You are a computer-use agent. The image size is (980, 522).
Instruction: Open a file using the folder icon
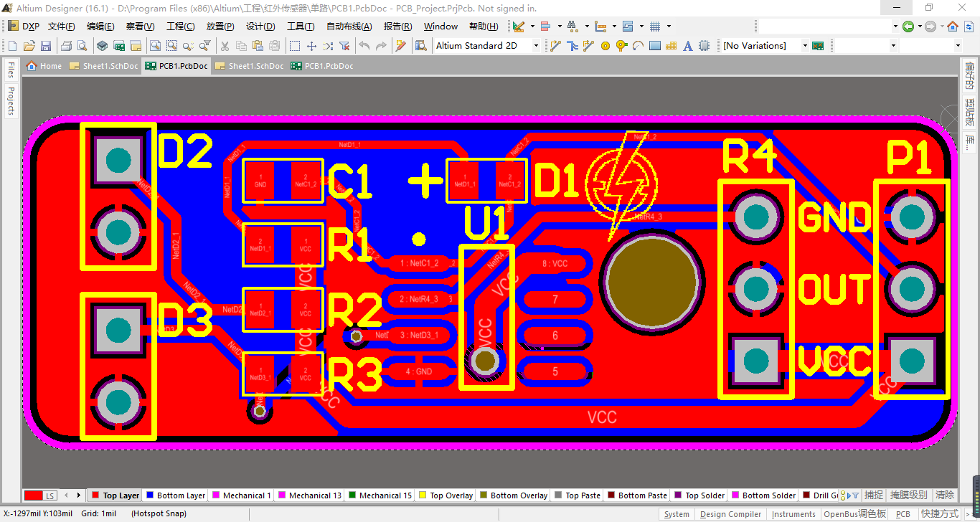coord(29,46)
